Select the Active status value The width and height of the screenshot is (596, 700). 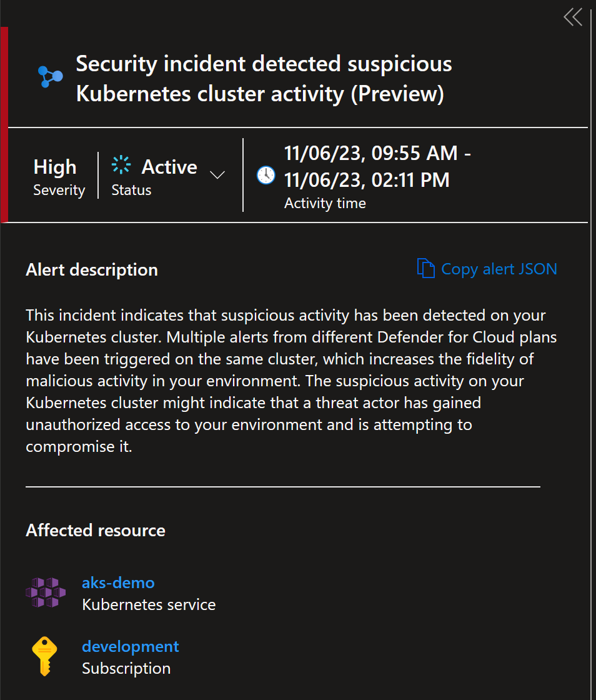[x=169, y=167]
